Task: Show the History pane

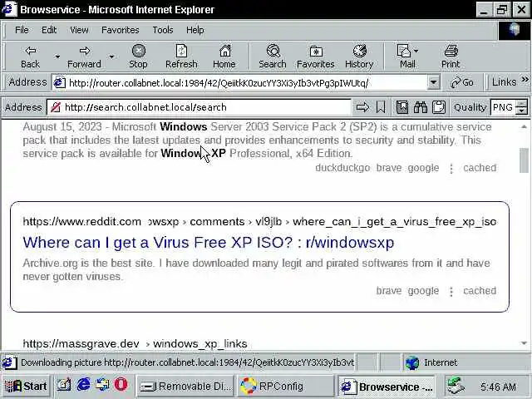Action: point(359,57)
